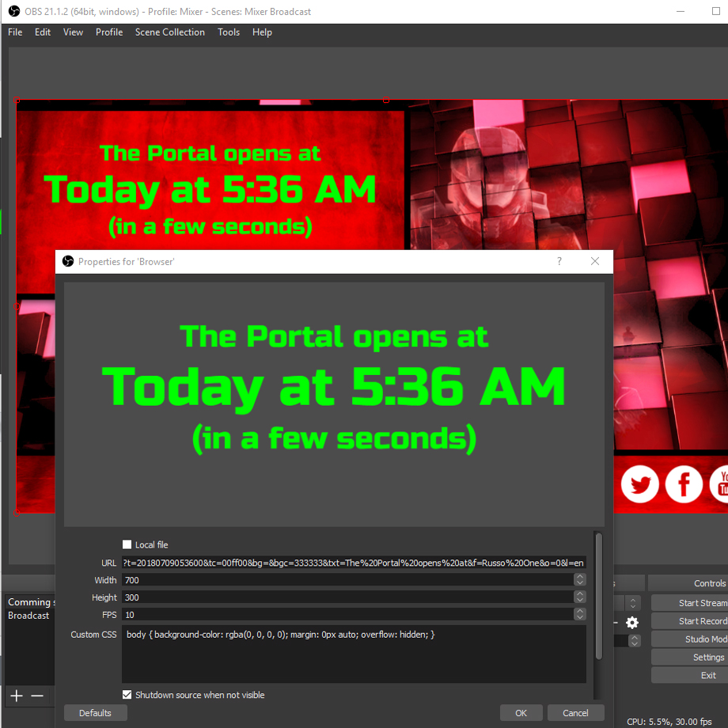The width and height of the screenshot is (728, 728).
Task: Open the Tools menu
Action: tap(229, 32)
